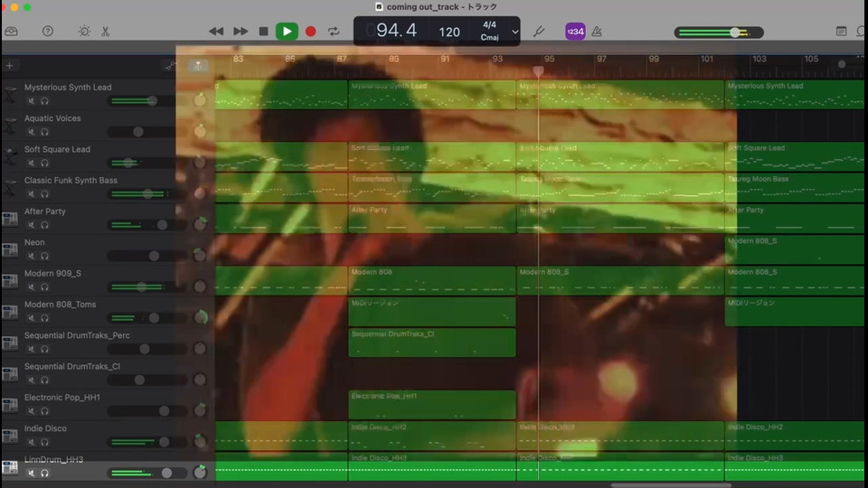
Task: Open the Note Pad icon
Action: (842, 32)
